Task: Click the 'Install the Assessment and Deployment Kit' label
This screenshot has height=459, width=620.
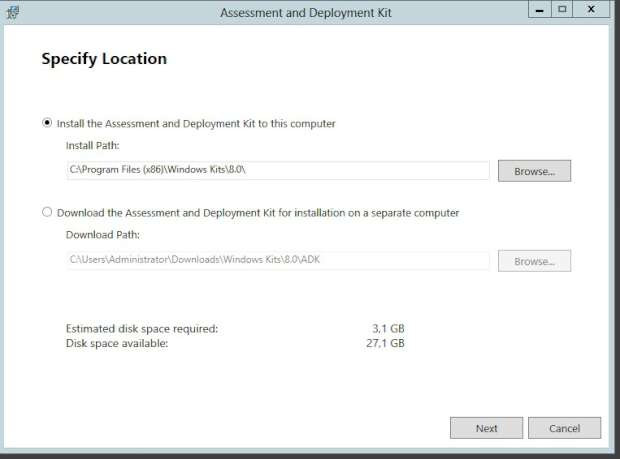Action: coord(196,124)
